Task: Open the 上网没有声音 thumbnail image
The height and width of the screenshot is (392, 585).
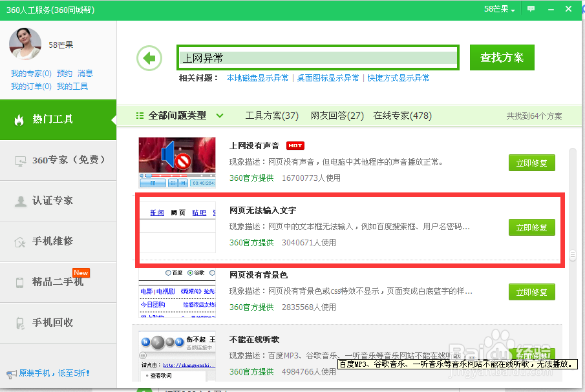Action: [177, 163]
